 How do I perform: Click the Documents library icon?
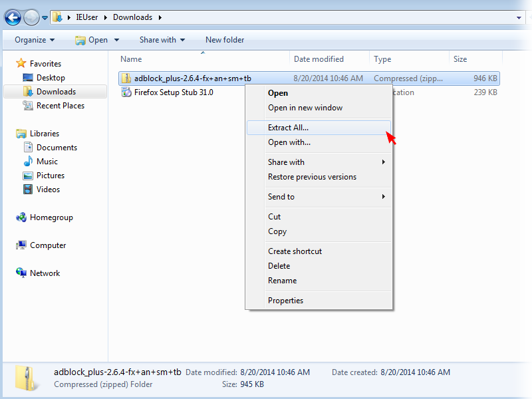(28, 147)
